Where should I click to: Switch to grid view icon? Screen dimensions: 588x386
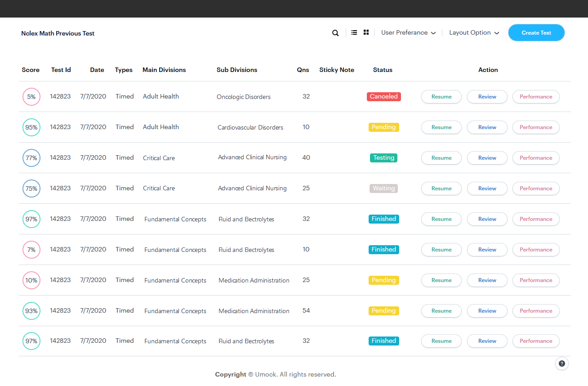[x=366, y=32]
